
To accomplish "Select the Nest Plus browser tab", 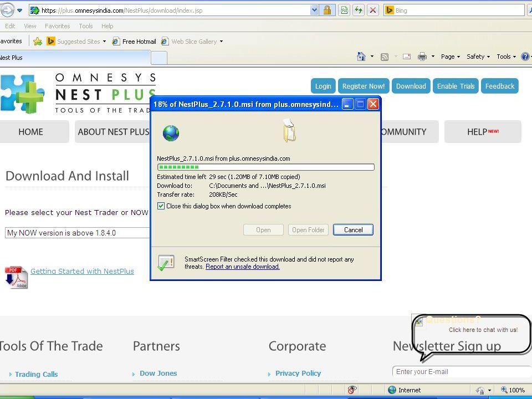I will coord(75,58).
